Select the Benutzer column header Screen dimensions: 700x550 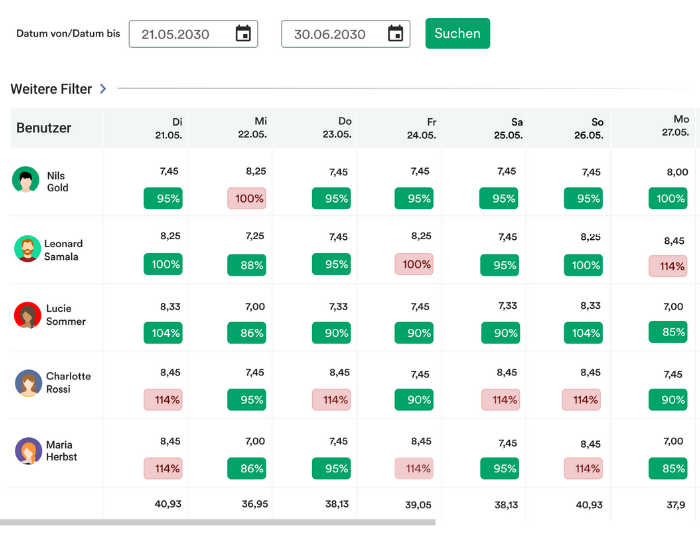(x=44, y=128)
